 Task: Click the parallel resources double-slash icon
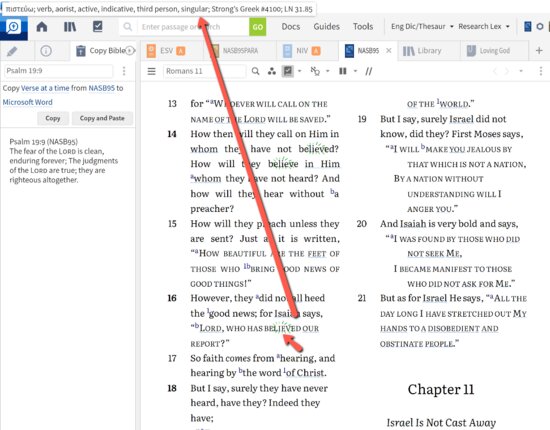[x=369, y=72]
